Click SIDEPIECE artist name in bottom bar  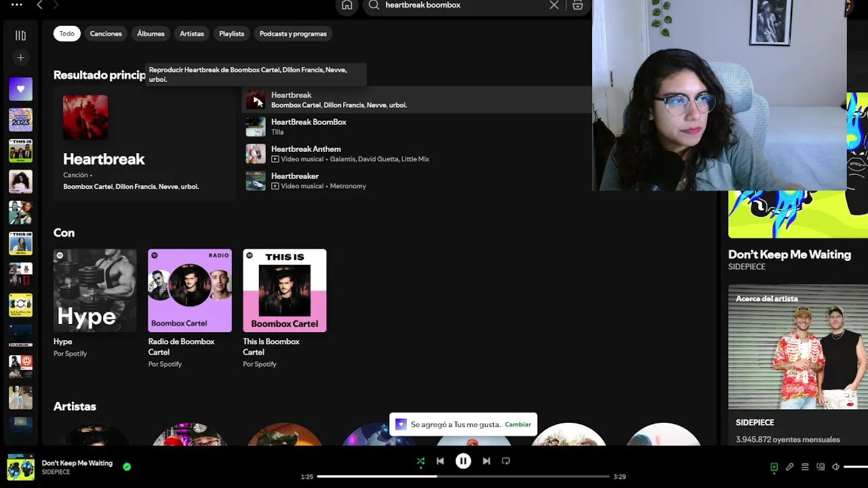click(x=56, y=472)
